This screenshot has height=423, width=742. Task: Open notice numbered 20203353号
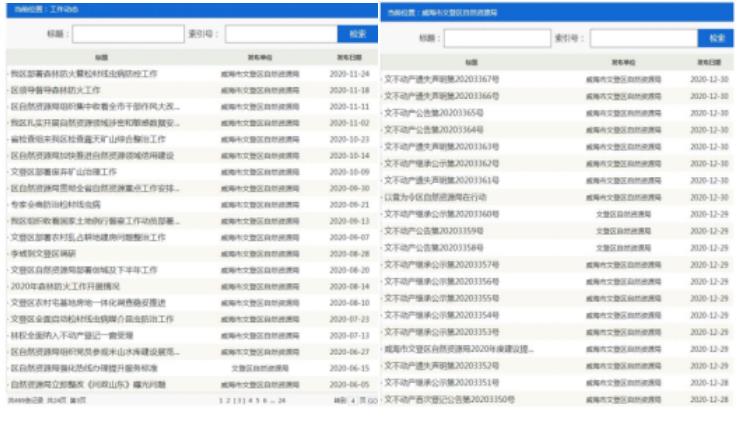pyautogui.click(x=441, y=331)
